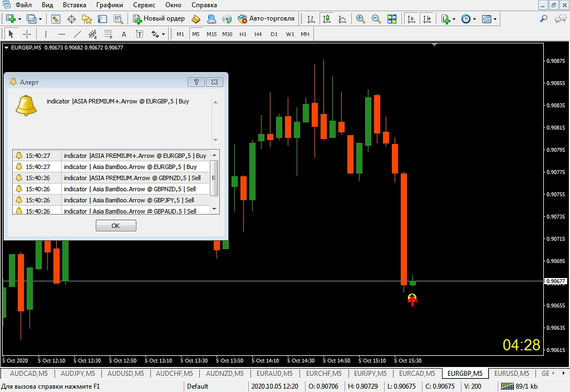570x392 pixels.
Task: Draw a vertical line tool
Action: (x=46, y=34)
